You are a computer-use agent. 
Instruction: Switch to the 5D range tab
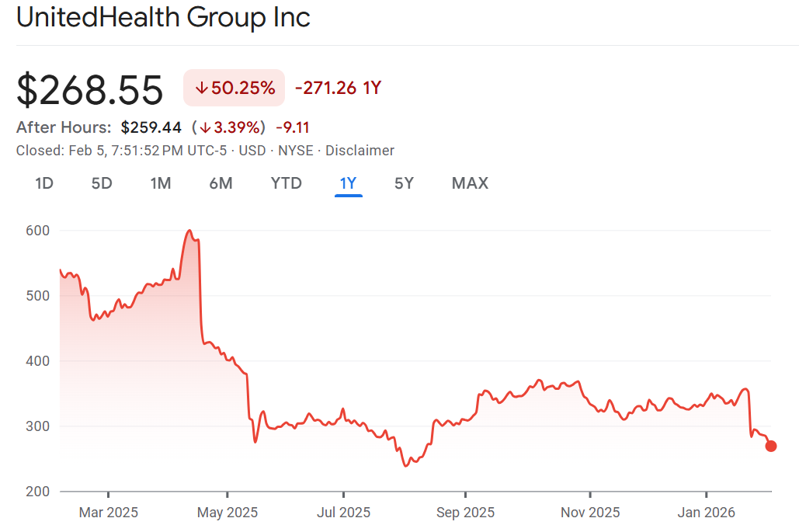coord(102,183)
